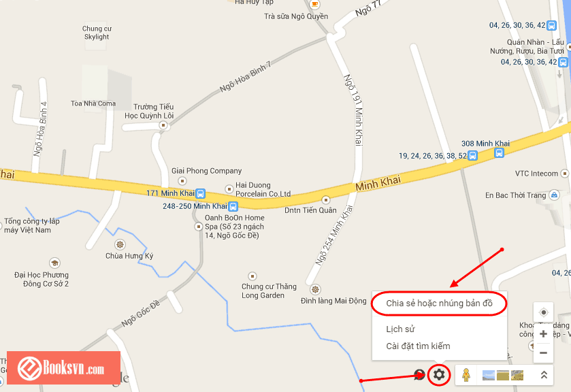Click the 171 Minh Khai bus stop icon
Screen dimensions: 571x392
[x=200, y=193]
